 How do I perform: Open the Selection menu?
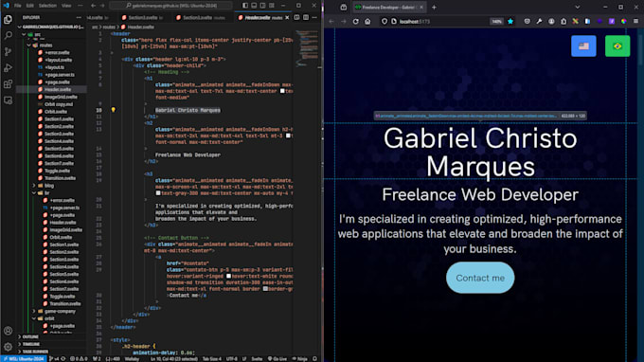pyautogui.click(x=47, y=6)
